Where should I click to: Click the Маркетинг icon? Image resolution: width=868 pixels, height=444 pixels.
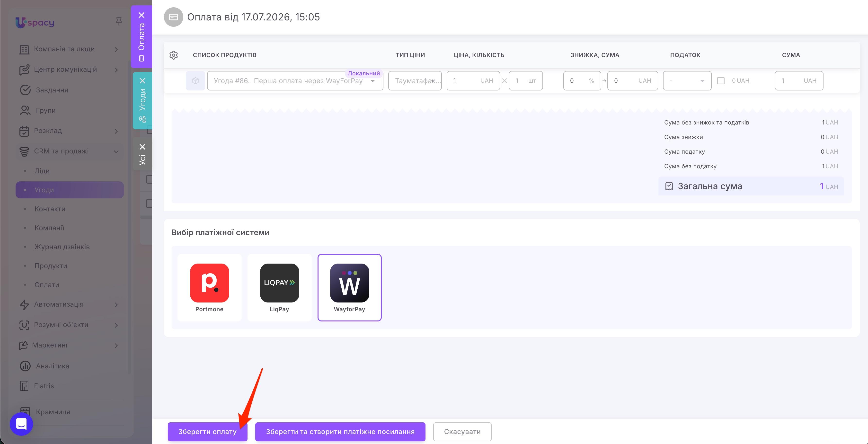(24, 345)
